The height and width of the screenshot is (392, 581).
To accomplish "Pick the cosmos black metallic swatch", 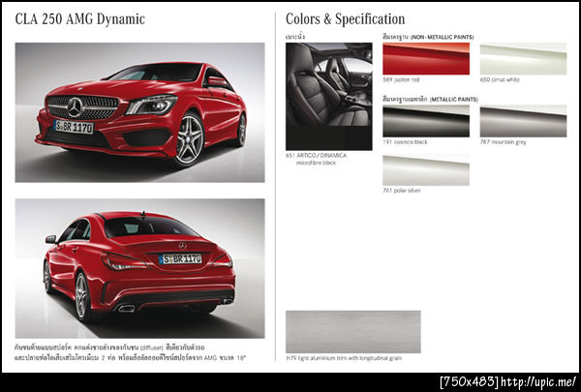I will (426, 121).
